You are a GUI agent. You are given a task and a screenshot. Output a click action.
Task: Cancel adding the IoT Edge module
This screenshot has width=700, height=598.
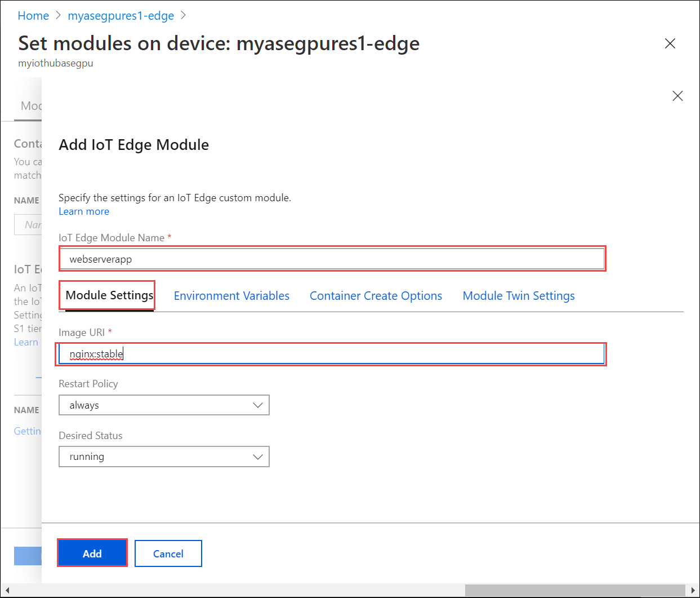click(168, 553)
